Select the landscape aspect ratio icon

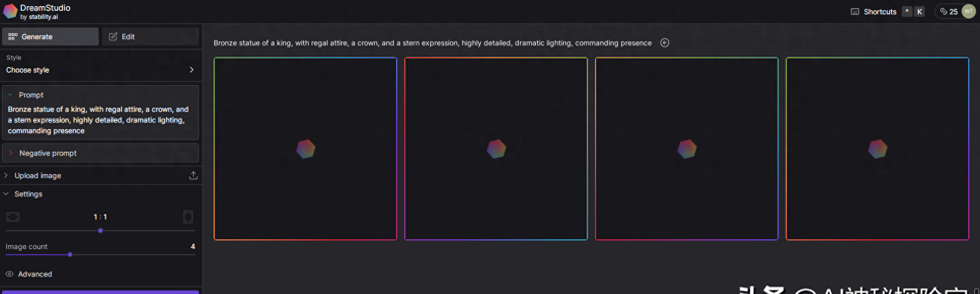coord(13,217)
